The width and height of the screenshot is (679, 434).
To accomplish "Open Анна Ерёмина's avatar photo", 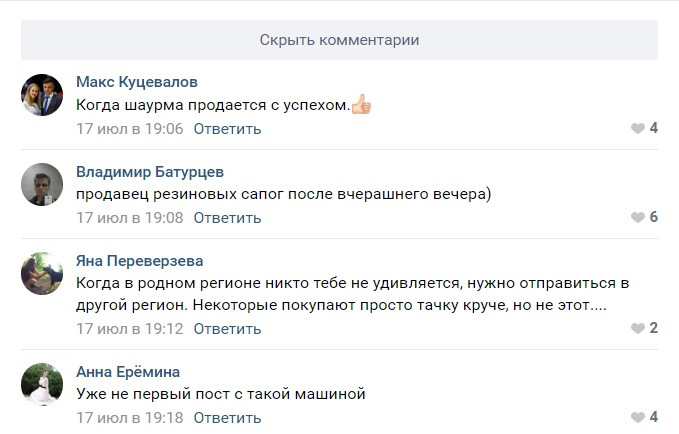I will pyautogui.click(x=42, y=384).
